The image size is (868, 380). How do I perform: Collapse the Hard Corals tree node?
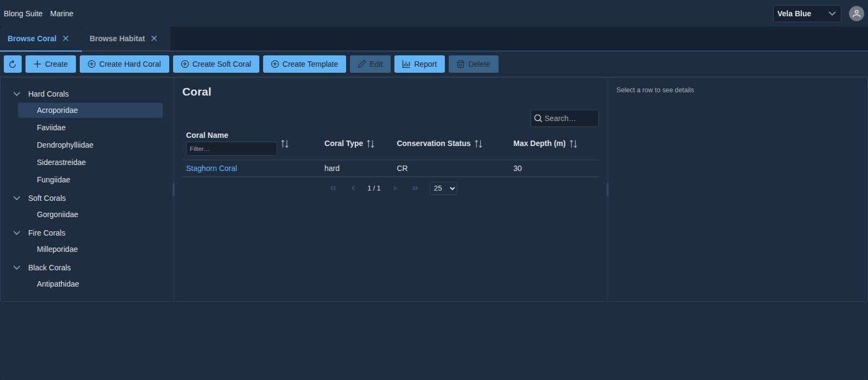coord(17,94)
